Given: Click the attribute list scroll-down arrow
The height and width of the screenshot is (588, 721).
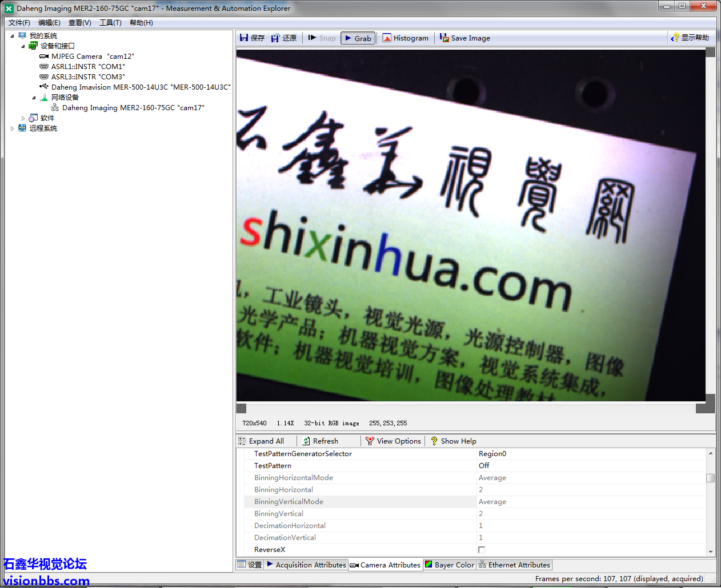Looking at the screenshot, I should 711,552.
